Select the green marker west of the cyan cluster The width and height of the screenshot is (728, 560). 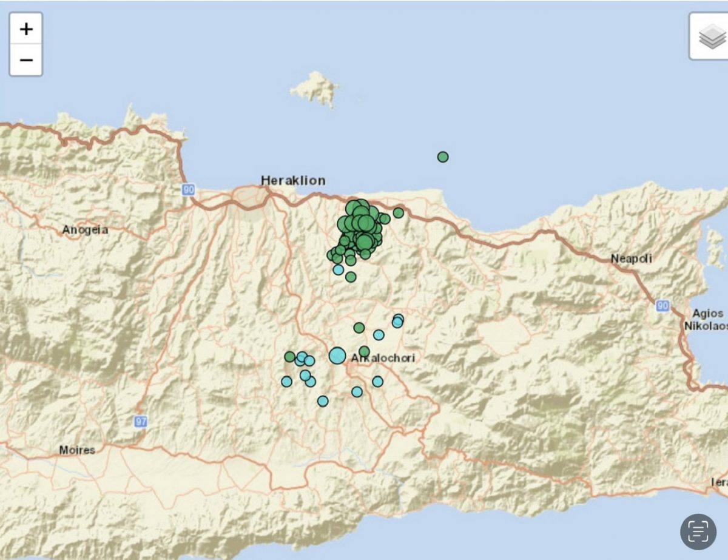pos(290,357)
